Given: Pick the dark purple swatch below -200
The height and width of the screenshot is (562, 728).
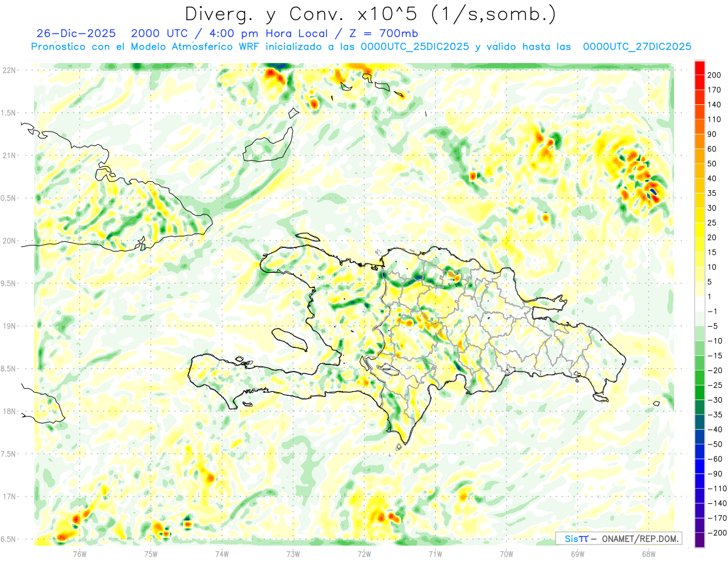Looking at the screenshot, I should tap(699, 540).
